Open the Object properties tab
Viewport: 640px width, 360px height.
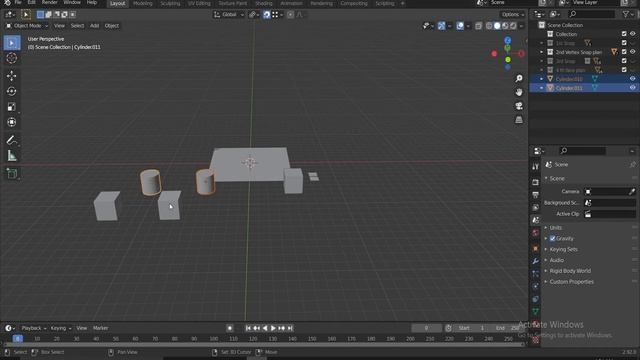pyautogui.click(x=536, y=248)
